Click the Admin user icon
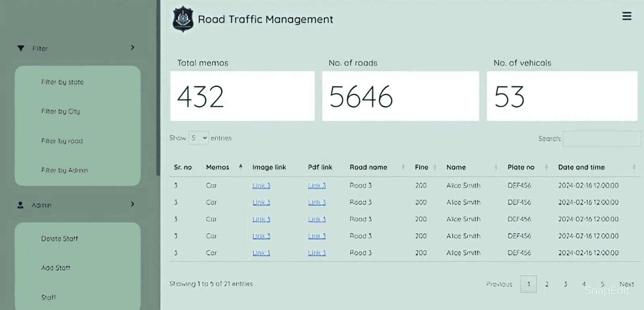 21,205
